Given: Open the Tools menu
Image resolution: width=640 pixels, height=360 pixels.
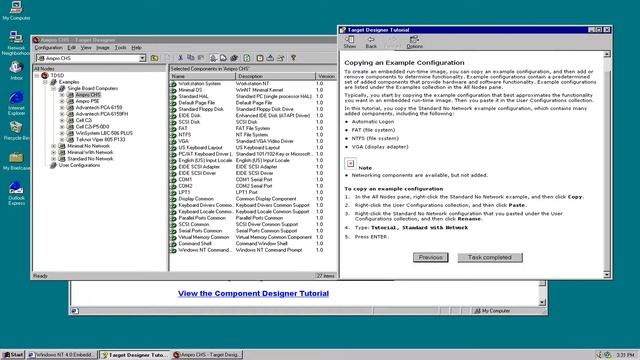Looking at the screenshot, I should click(x=120, y=48).
